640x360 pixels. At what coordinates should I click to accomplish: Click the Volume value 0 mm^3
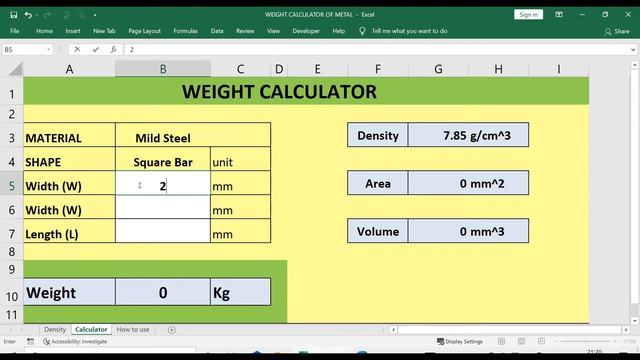click(468, 231)
